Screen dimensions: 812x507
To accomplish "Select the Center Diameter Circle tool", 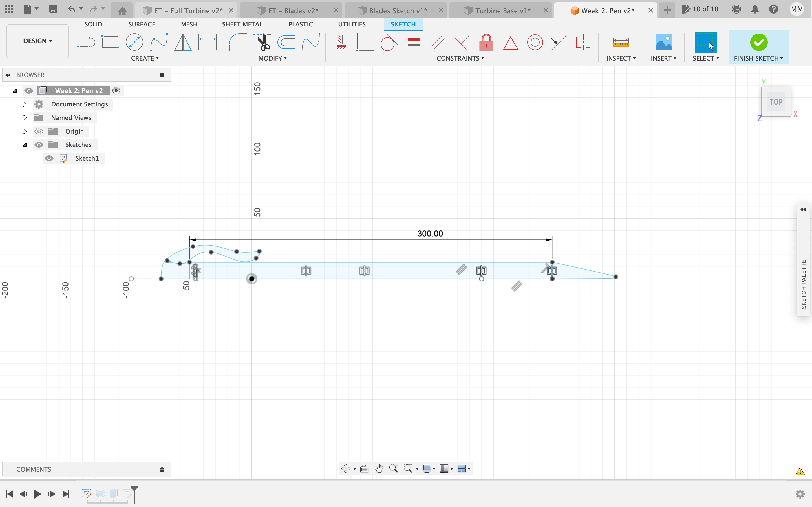I will pyautogui.click(x=134, y=43).
